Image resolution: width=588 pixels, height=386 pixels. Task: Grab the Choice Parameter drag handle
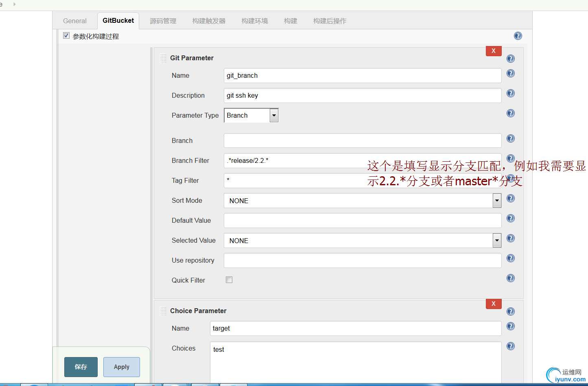coord(163,311)
